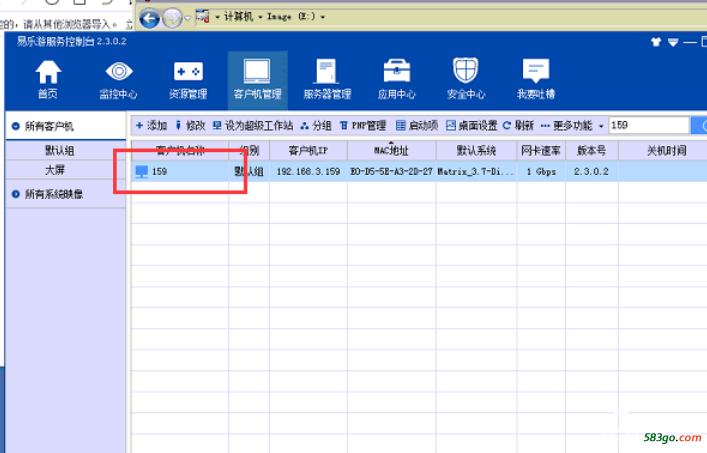Select client row named 159
The width and height of the screenshot is (707, 453).
(x=419, y=171)
